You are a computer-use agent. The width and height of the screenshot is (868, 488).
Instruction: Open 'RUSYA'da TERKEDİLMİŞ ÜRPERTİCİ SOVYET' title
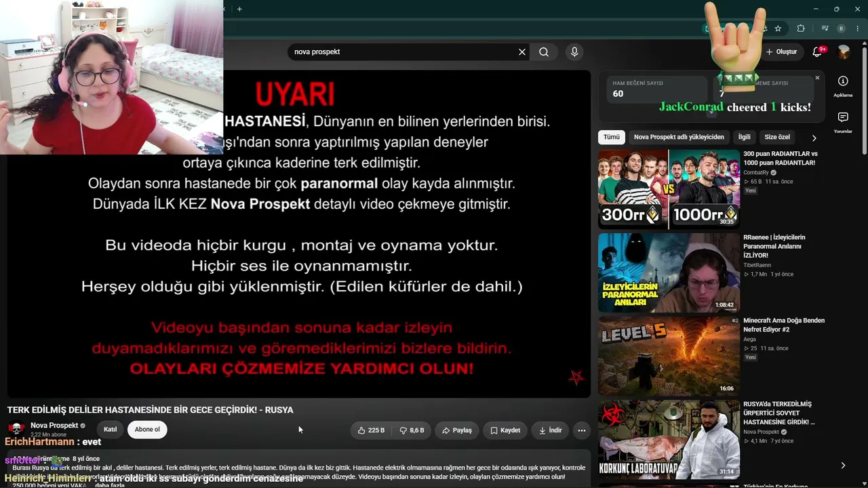tap(779, 413)
